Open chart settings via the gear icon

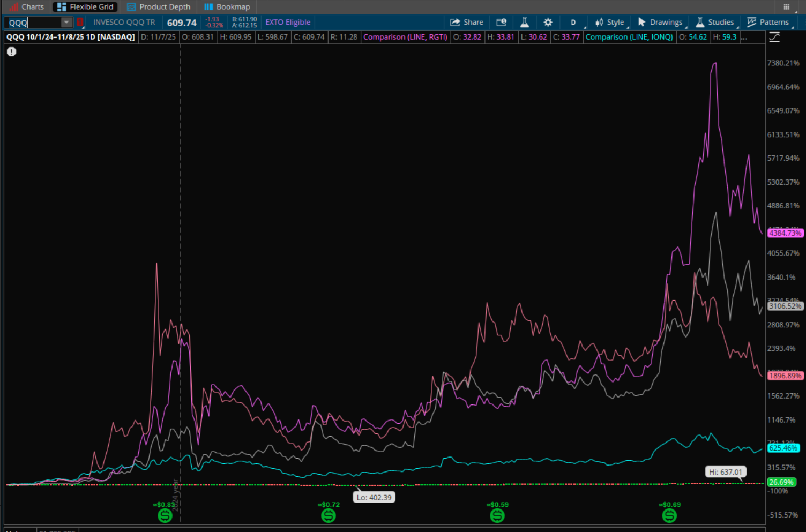pos(548,22)
